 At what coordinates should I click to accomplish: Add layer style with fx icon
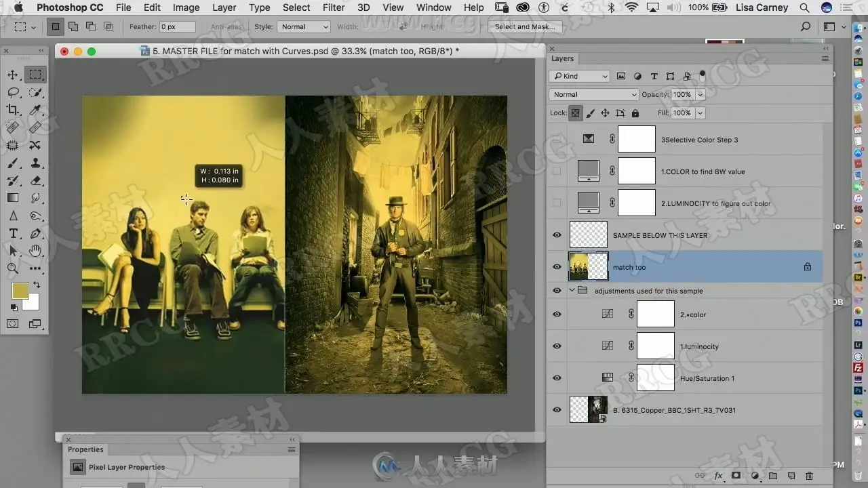(x=718, y=476)
